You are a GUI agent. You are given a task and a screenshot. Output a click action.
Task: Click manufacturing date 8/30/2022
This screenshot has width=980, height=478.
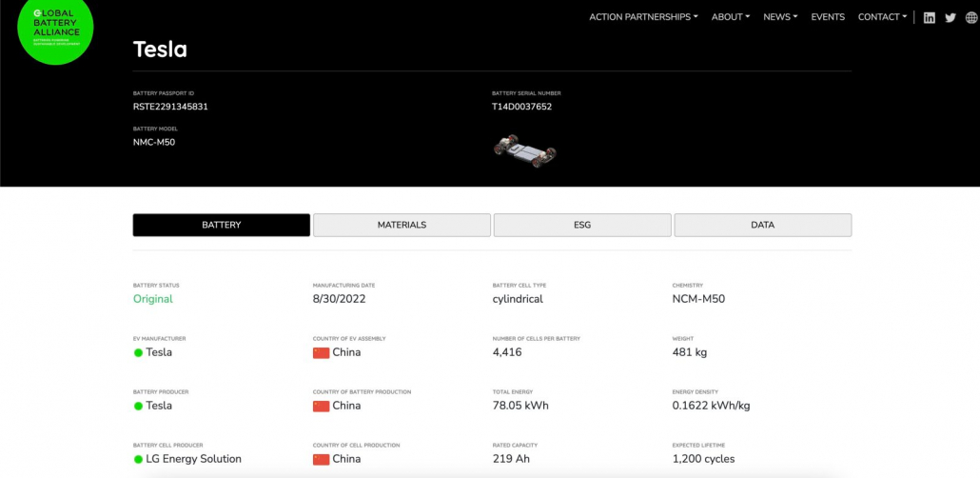pos(340,299)
